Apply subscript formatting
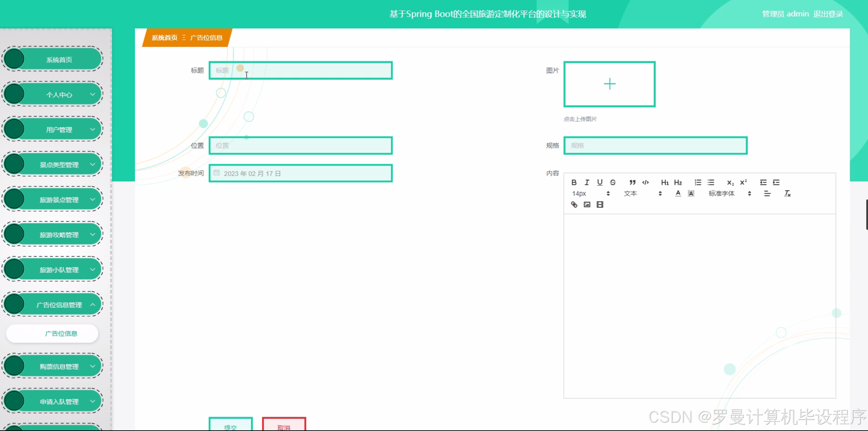 coord(730,182)
